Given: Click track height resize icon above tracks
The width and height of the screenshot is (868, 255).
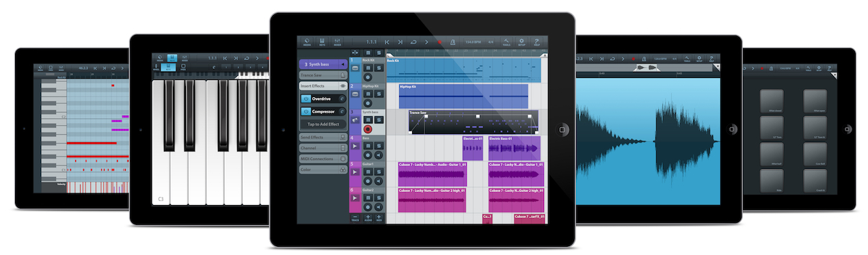Looking at the screenshot, I should pos(355,53).
